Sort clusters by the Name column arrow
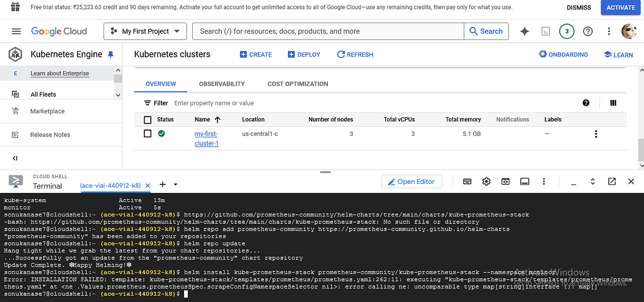The image size is (644, 302). coord(217,119)
